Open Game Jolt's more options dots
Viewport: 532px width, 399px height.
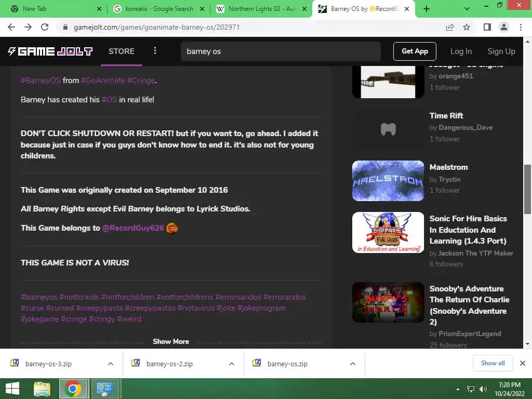[155, 50]
